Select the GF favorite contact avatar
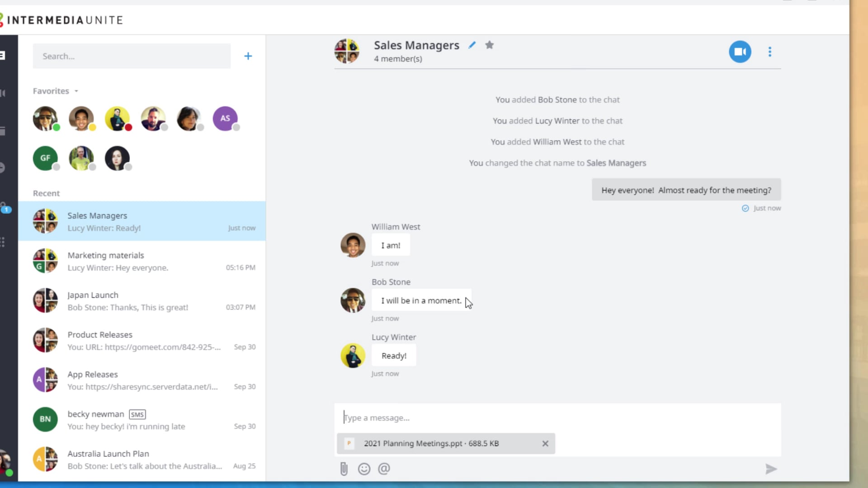868x488 pixels. [x=45, y=158]
